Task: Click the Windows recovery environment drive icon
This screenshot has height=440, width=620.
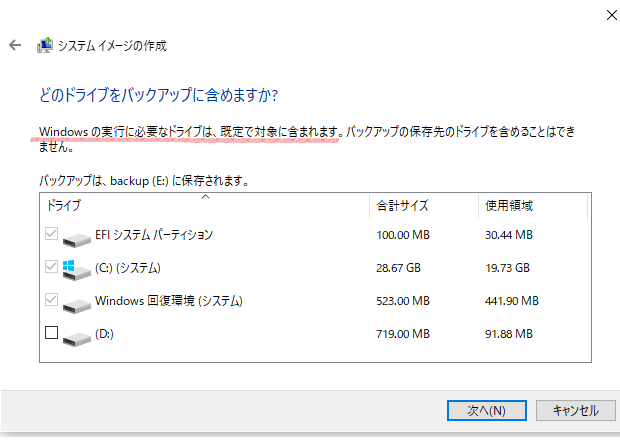Action: coord(77,306)
